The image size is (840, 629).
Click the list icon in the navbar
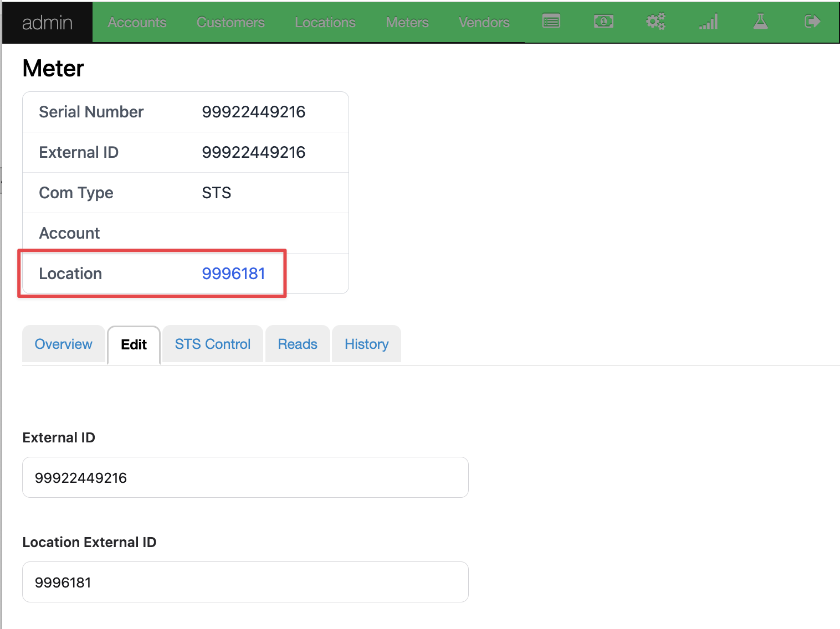(551, 22)
